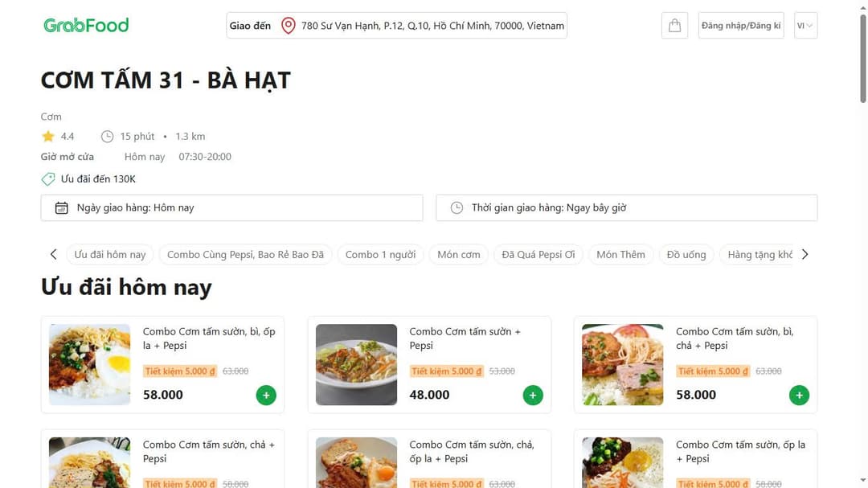Image resolution: width=868 pixels, height=488 pixels.
Task: Open the shopping bag icon
Action: point(674,25)
